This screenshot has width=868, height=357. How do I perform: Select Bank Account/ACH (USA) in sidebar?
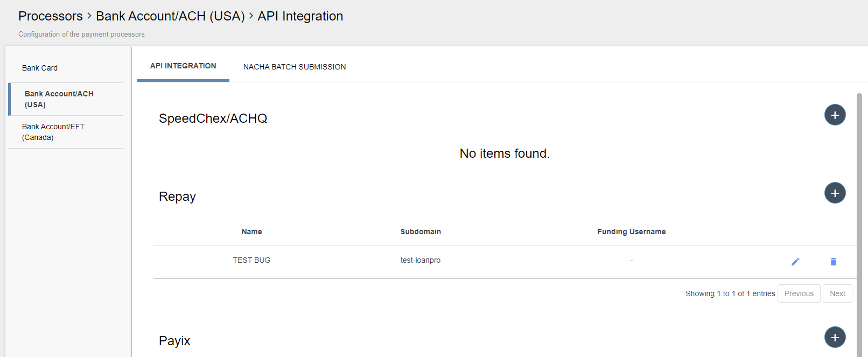66,99
